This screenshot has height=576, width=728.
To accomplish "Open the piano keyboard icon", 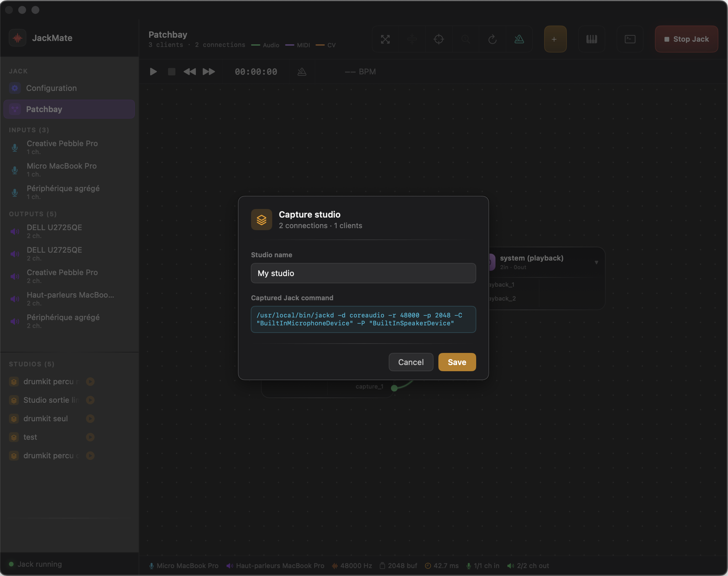I will pos(591,39).
